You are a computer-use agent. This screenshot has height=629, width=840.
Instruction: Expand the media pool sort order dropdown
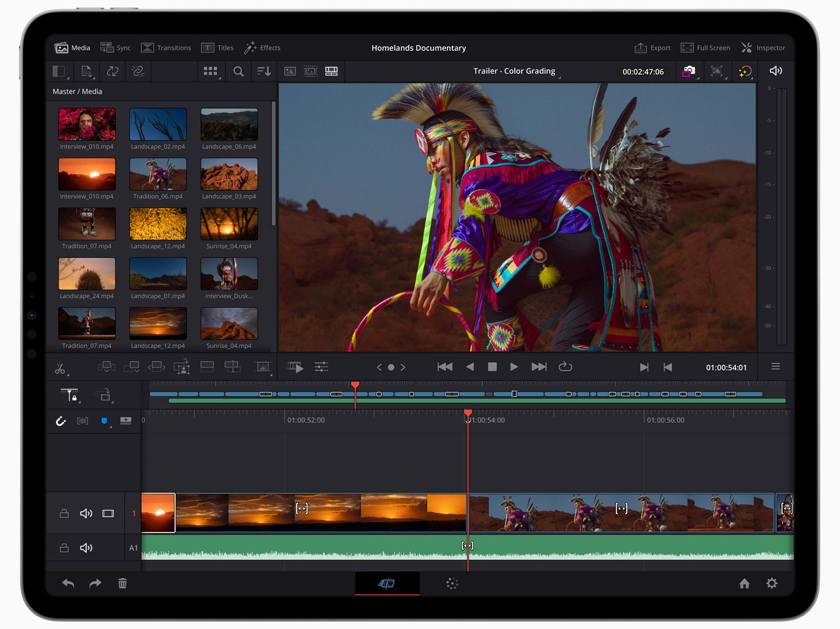pos(263,71)
